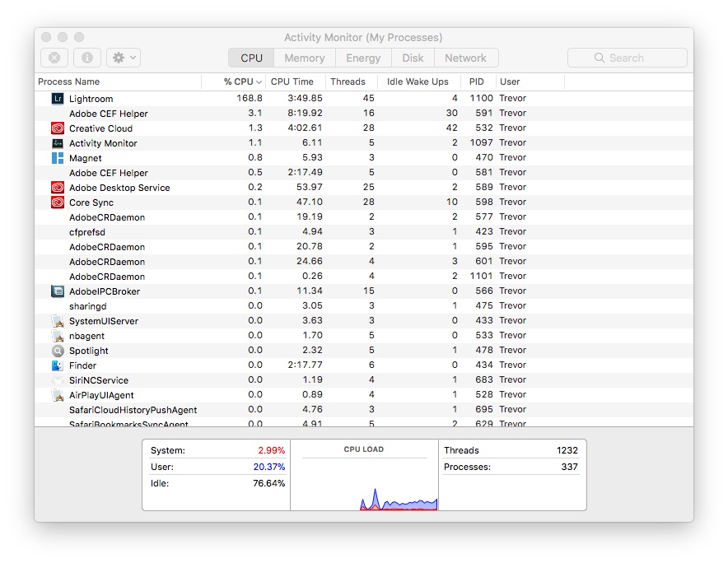Open process info with the inspect button
This screenshot has height=563, width=728.
pyautogui.click(x=87, y=58)
